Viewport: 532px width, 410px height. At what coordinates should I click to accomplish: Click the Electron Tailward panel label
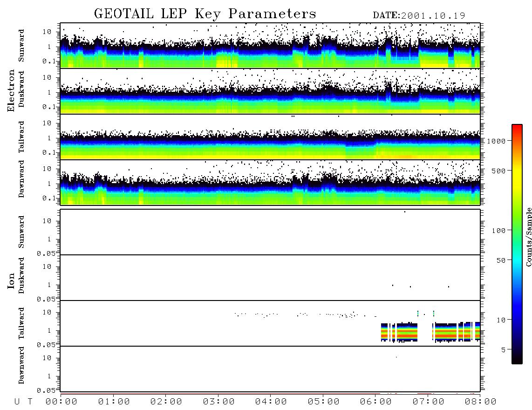click(21, 137)
